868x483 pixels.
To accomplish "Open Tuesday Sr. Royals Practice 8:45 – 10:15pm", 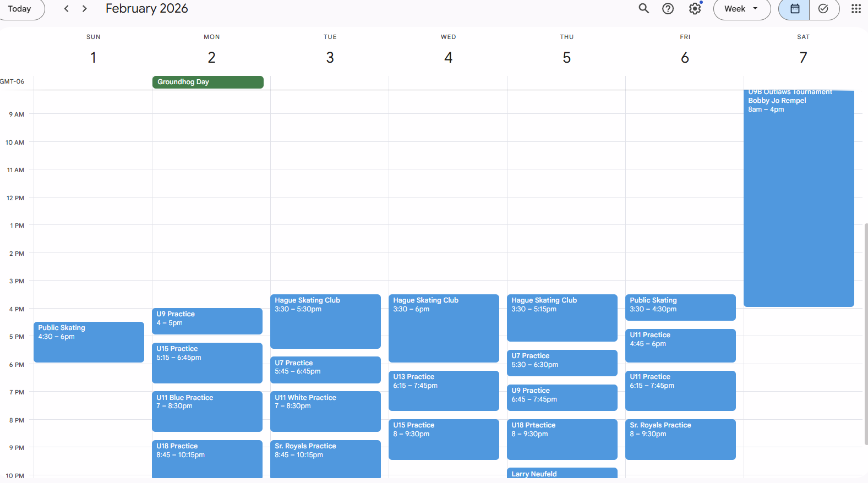I will (x=325, y=459).
